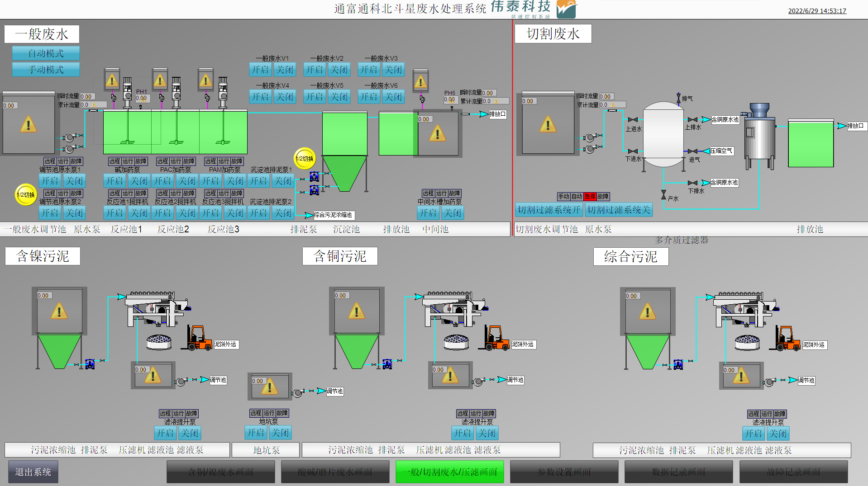Open the 含铜/镍废水画面 tab
Viewport: 868px width, 486px height.
point(220,472)
